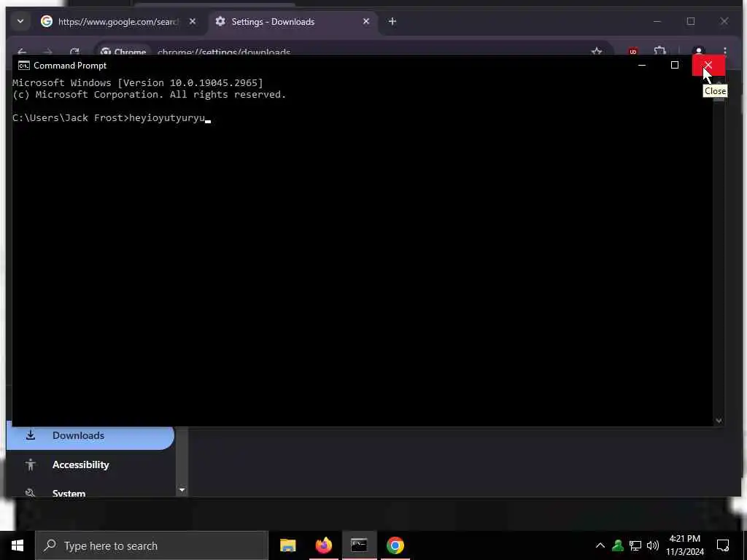
Task: Close the Command Prompt window
Action: pyautogui.click(x=708, y=65)
